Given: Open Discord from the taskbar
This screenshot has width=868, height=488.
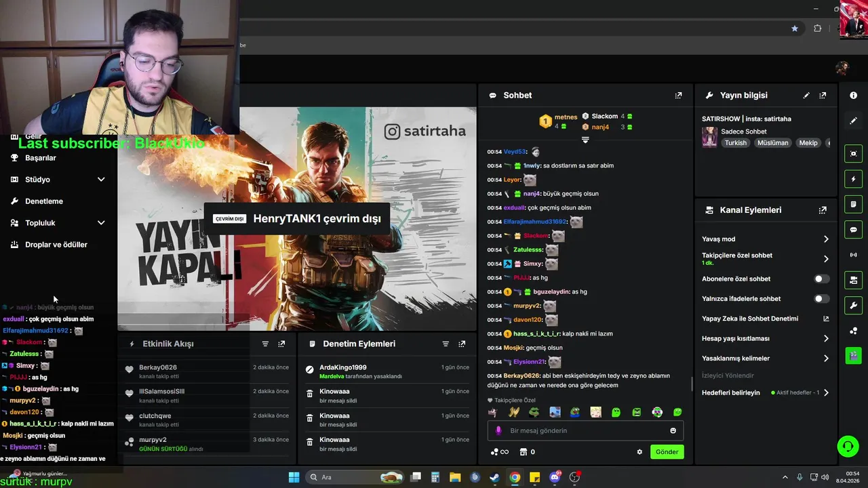Looking at the screenshot, I should (x=555, y=477).
